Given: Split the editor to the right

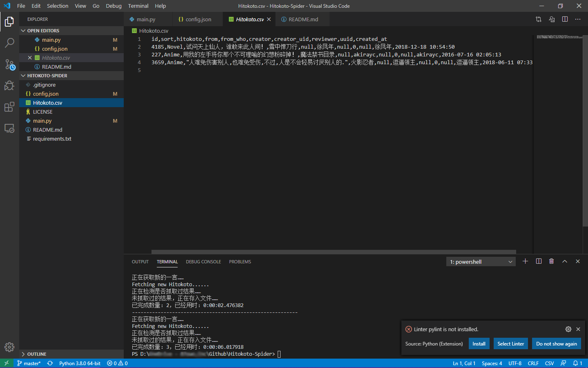Looking at the screenshot, I should coord(565,19).
